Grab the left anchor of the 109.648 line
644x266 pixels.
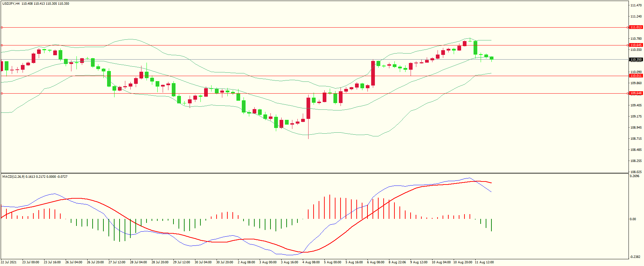tap(2, 93)
